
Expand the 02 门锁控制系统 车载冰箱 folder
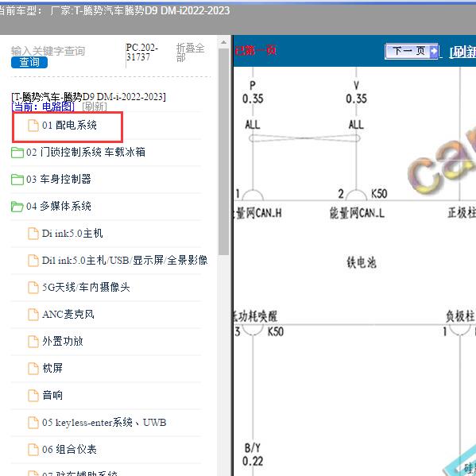pos(86,152)
